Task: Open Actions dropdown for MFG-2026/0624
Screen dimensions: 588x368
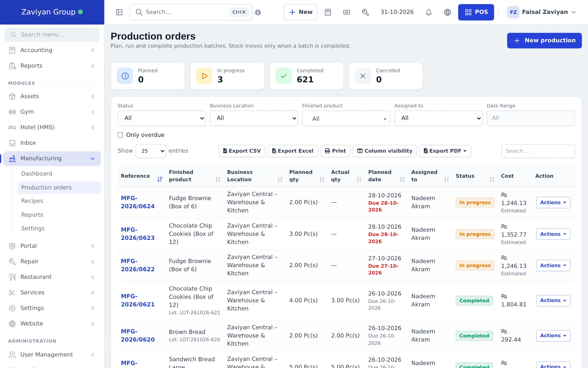Action: pyautogui.click(x=553, y=202)
